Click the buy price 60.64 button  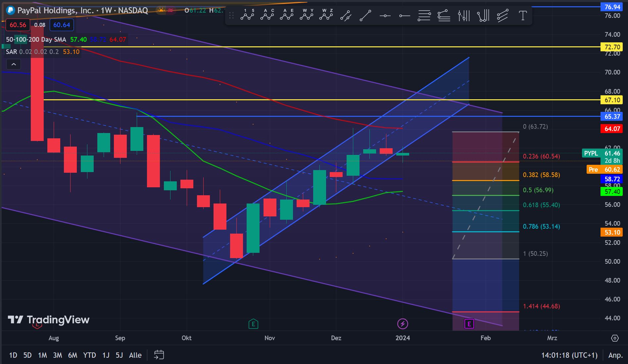tap(62, 25)
